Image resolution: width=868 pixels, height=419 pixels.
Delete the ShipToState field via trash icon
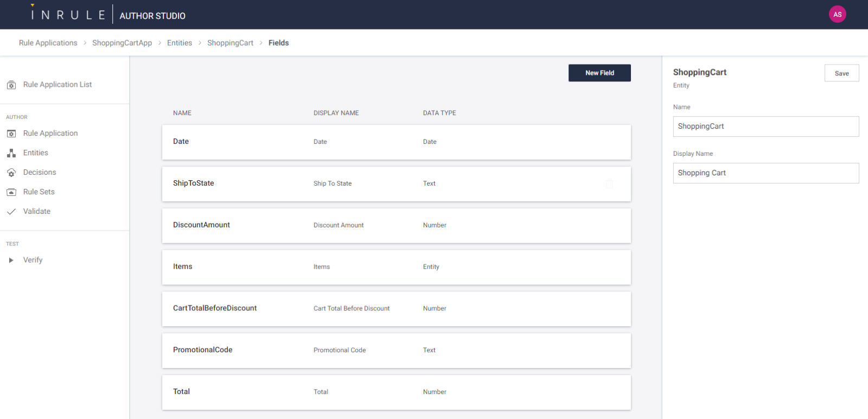pyautogui.click(x=609, y=184)
